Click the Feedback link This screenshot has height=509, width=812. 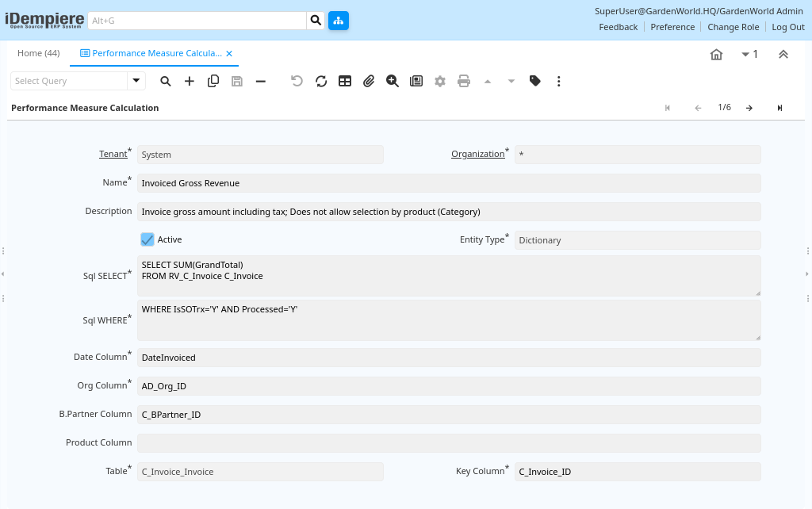619,27
